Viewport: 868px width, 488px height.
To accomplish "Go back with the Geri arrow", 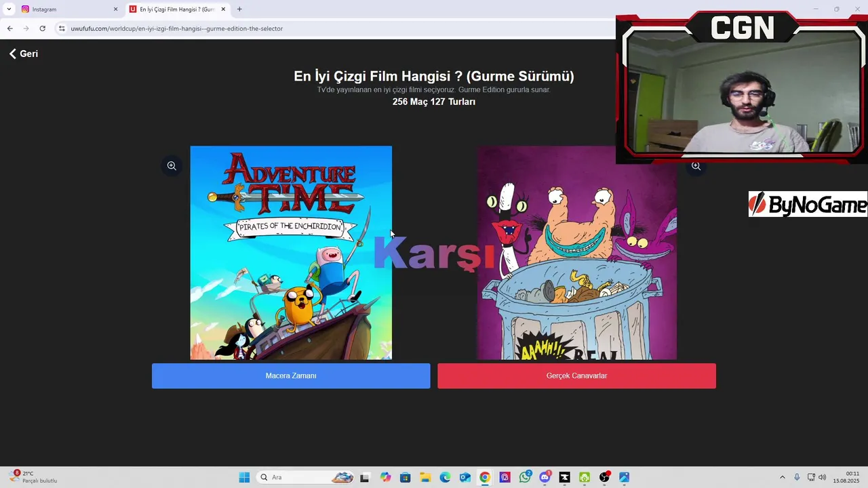I will click(23, 54).
